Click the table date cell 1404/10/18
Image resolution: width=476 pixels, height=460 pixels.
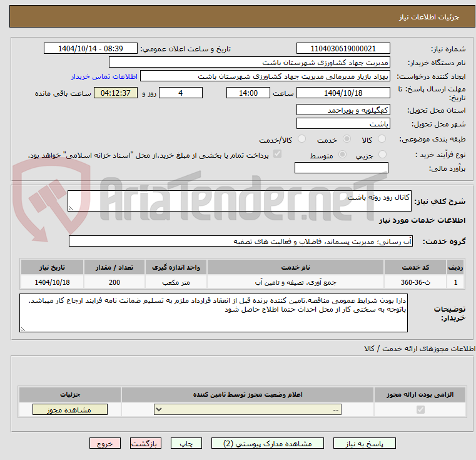[52, 282]
